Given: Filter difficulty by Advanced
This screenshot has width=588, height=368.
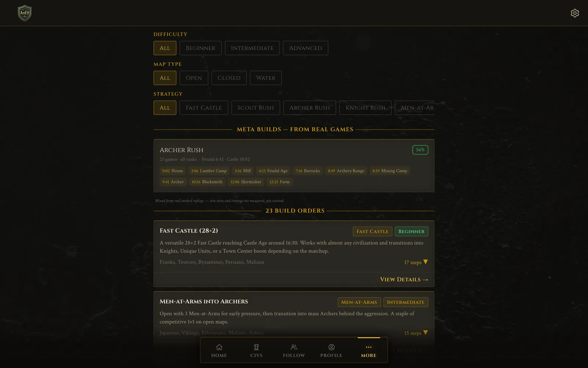Looking at the screenshot, I should point(305,48).
